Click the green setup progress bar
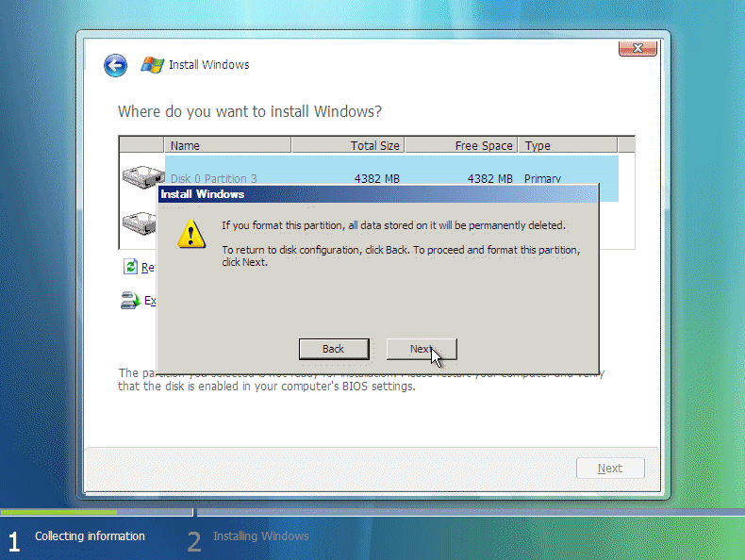 pos(58,512)
